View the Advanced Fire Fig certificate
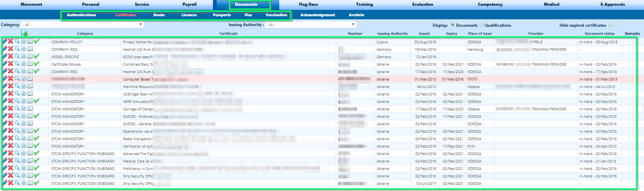 pos(17,153)
